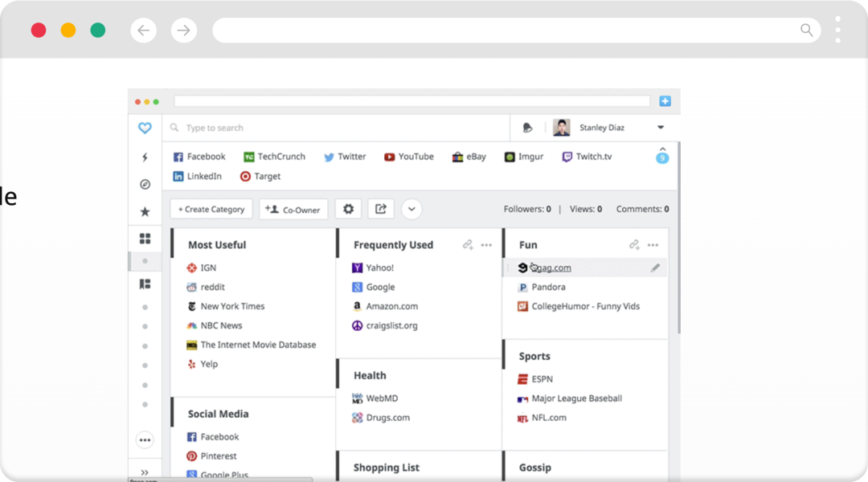Viewport: 868px width, 482px height.
Task: Open the Twitch.tv bookmark
Action: [588, 157]
